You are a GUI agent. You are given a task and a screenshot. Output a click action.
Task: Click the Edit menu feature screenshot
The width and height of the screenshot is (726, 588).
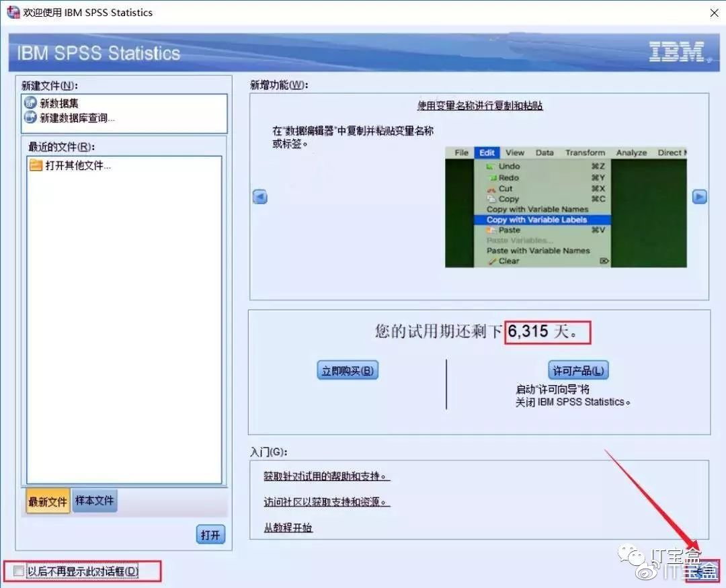(566, 207)
